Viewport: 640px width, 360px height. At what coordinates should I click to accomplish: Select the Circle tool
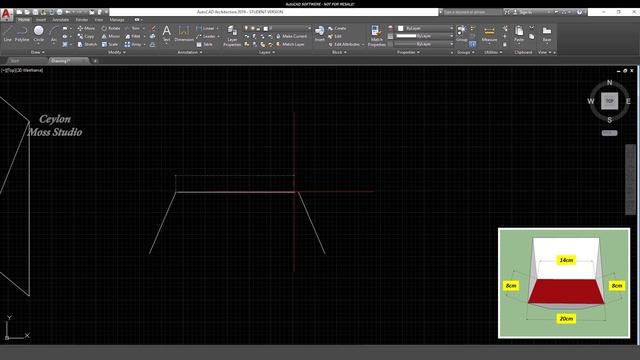38,33
